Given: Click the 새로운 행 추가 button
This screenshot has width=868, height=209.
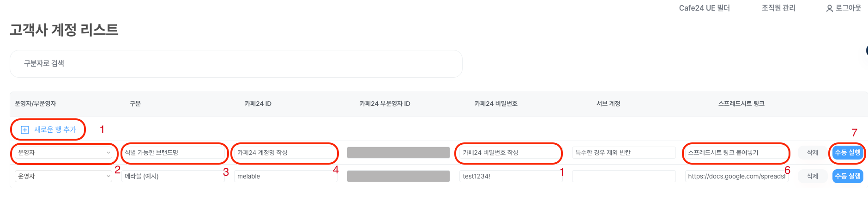Looking at the screenshot, I should [48, 129].
